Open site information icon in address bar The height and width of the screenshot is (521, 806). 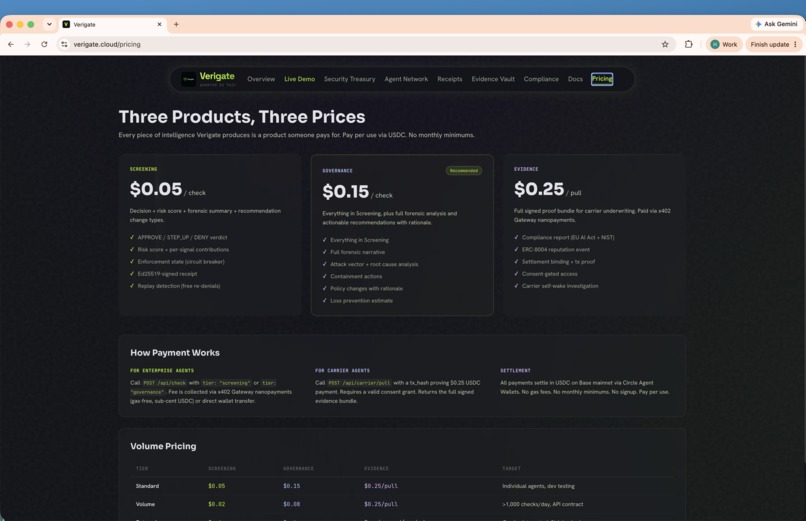pos(64,44)
